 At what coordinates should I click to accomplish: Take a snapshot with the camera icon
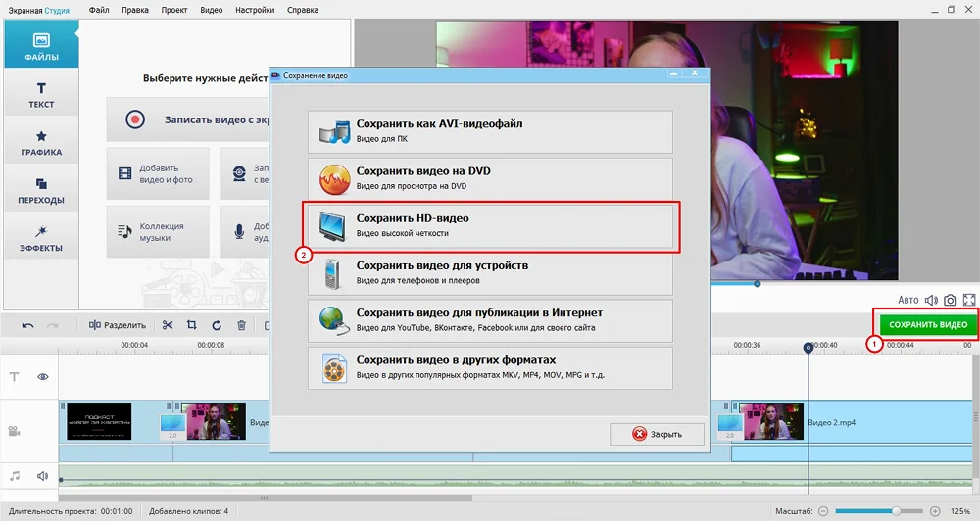949,300
